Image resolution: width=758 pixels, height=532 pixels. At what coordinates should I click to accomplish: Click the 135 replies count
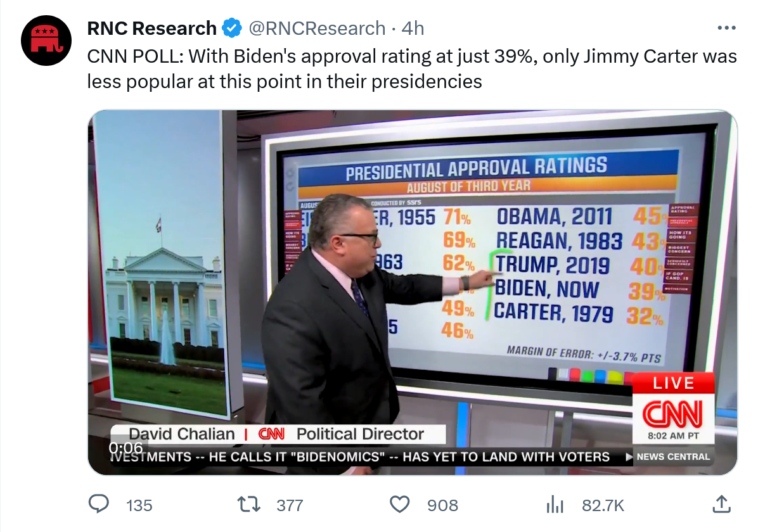tap(139, 505)
